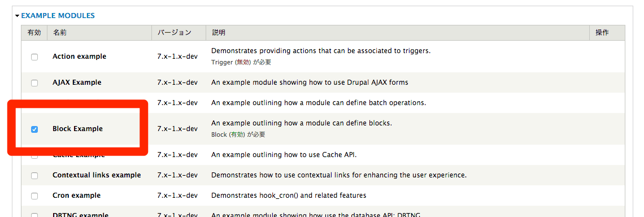Click the 'Block (有効) が必要' requirement line
644x217 pixels.
[x=238, y=134]
